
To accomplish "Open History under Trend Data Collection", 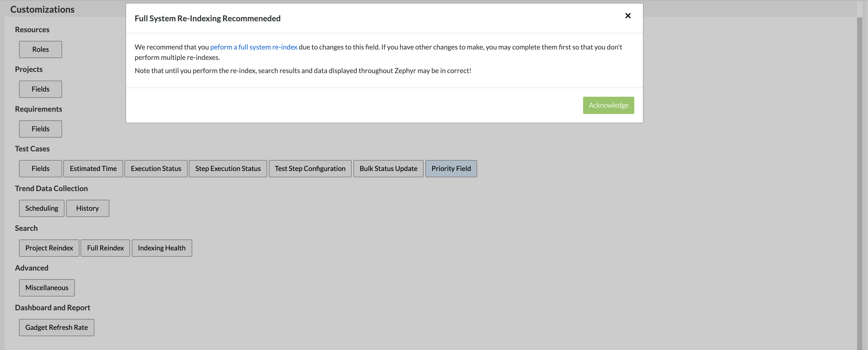I will coord(87,208).
